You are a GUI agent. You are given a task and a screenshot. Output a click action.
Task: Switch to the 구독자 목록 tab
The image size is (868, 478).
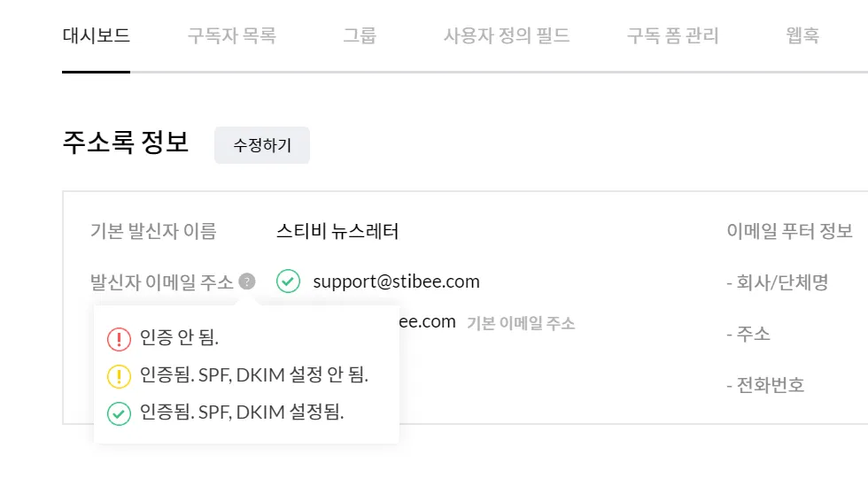pos(232,35)
